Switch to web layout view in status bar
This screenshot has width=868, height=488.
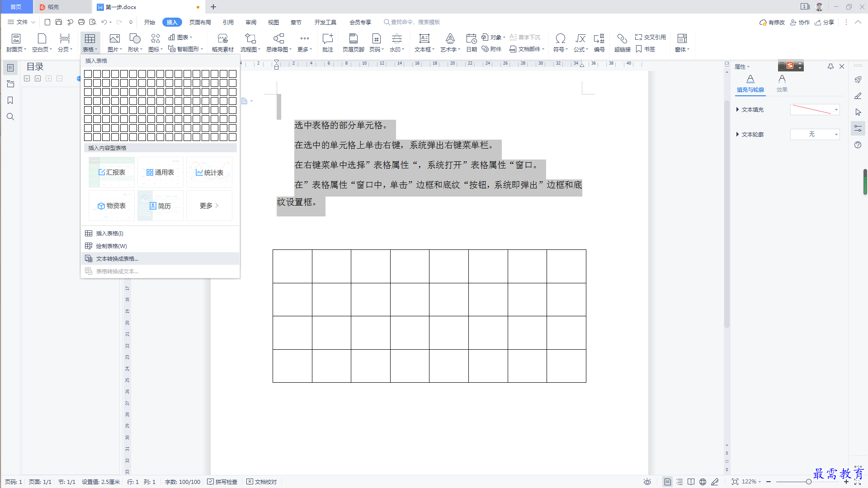[703, 482]
